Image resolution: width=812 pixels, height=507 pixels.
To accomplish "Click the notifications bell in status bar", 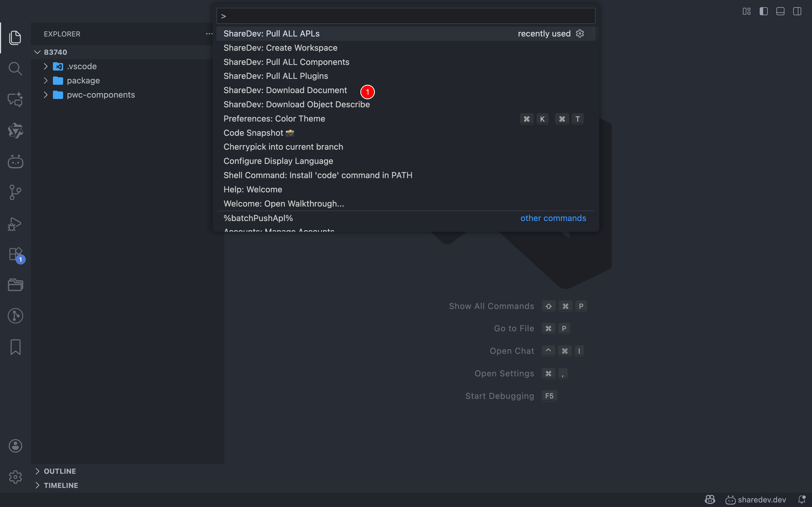I will pos(802,499).
